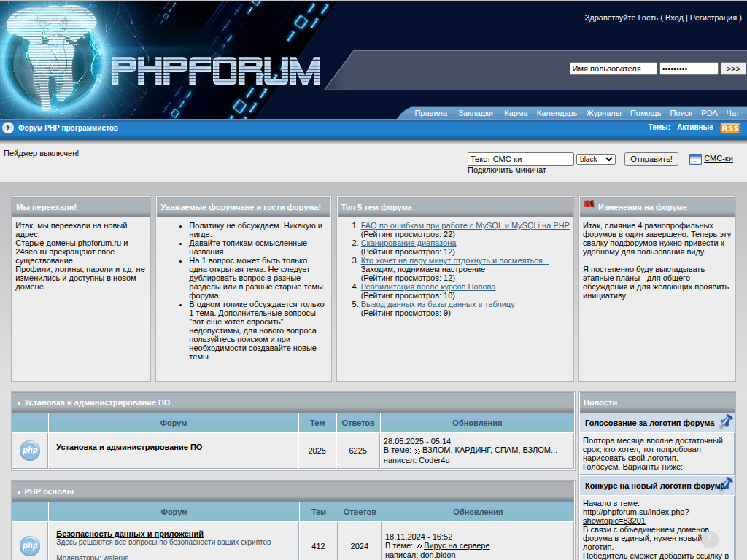747x560 pixels.
Task: Click the php icon for Безопасность данных и приложений
Action: click(x=30, y=545)
